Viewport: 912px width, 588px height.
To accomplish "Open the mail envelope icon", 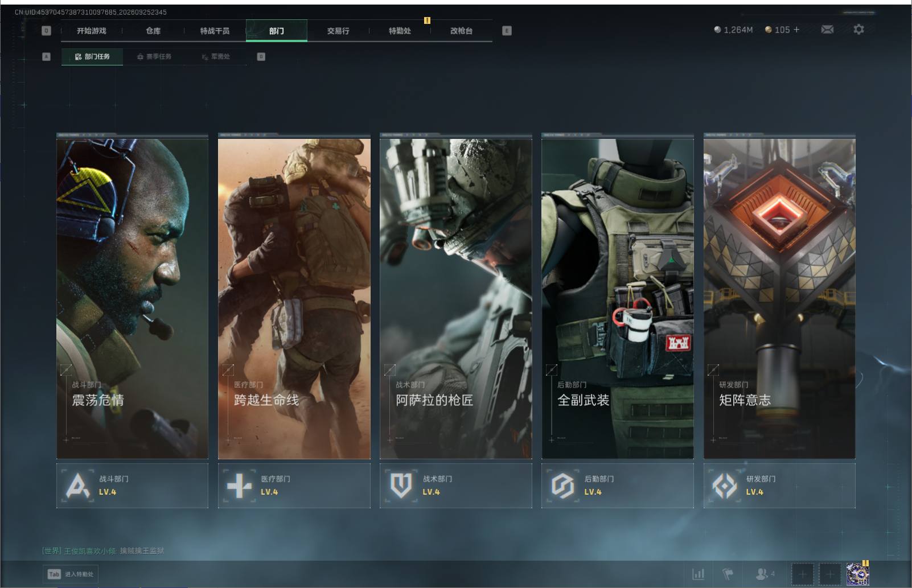I will (x=827, y=30).
